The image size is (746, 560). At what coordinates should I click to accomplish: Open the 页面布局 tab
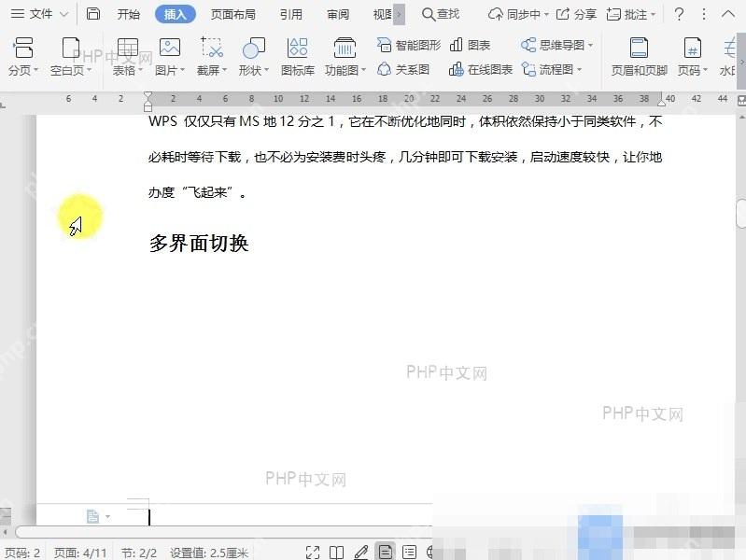233,15
